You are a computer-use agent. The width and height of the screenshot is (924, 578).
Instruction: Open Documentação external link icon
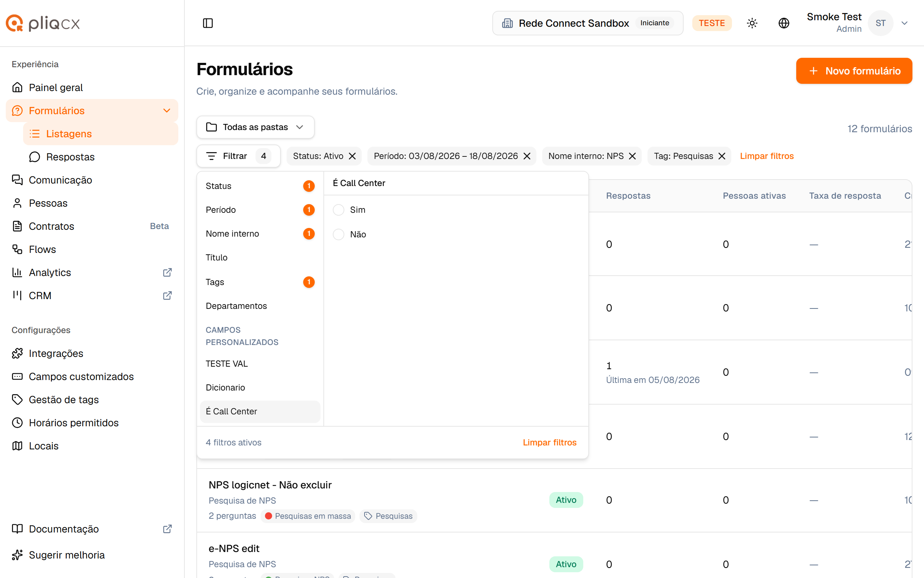tap(167, 529)
